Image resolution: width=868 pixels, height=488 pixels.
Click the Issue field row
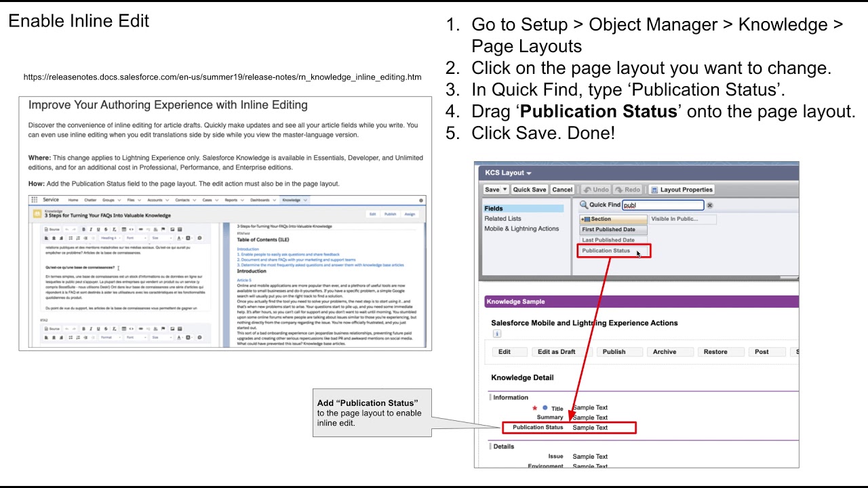click(x=577, y=457)
